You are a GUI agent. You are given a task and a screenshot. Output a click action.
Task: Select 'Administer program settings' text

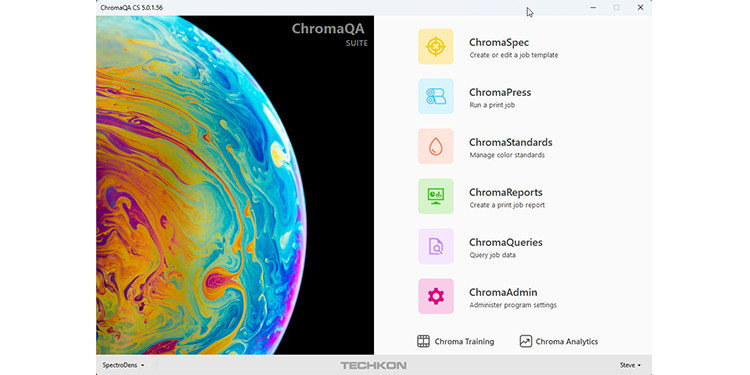coord(513,305)
